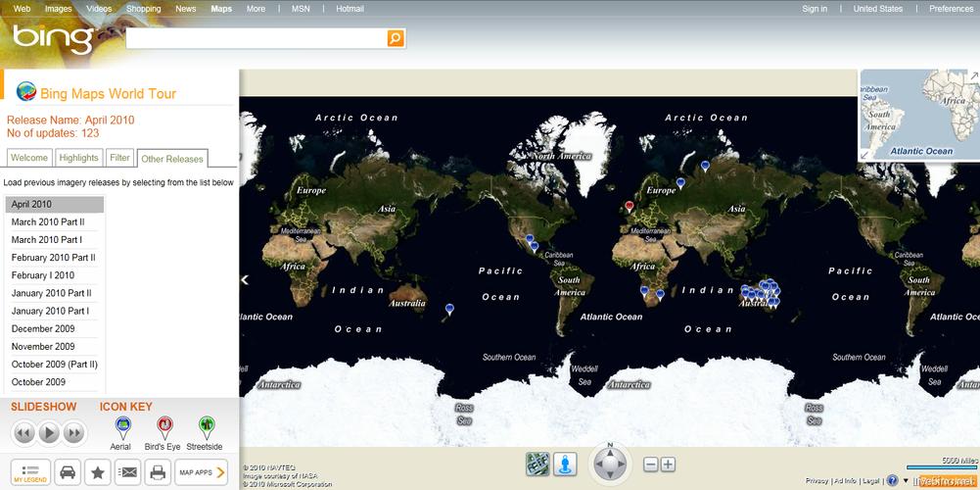This screenshot has width=980, height=490.
Task: Click the Streetside pin icon in Icon Key
Action: tap(207, 427)
